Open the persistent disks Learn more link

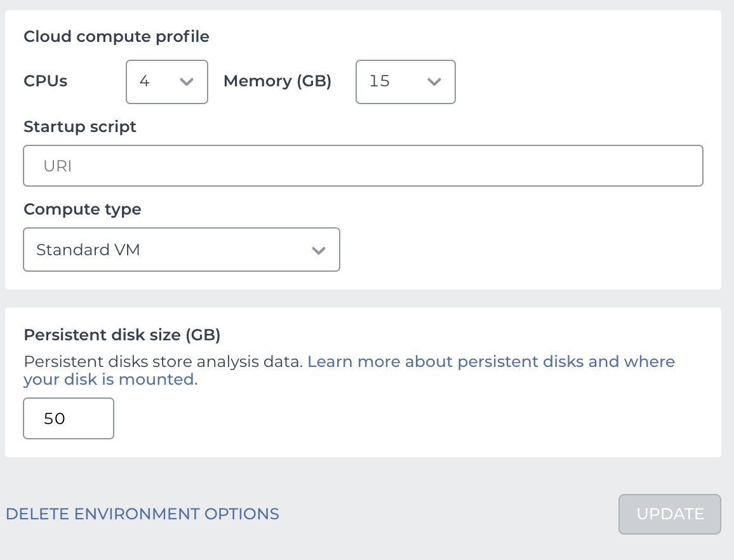349,370
